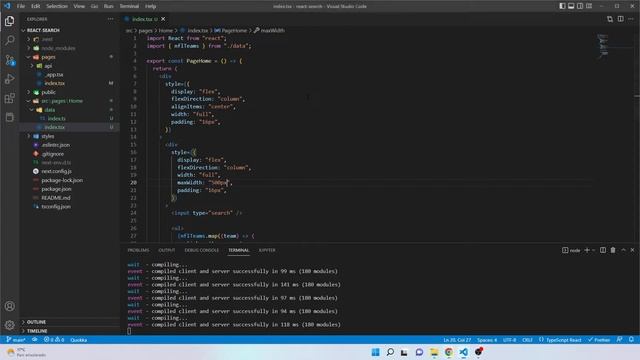Click errors and warnings count in status bar

point(53,340)
